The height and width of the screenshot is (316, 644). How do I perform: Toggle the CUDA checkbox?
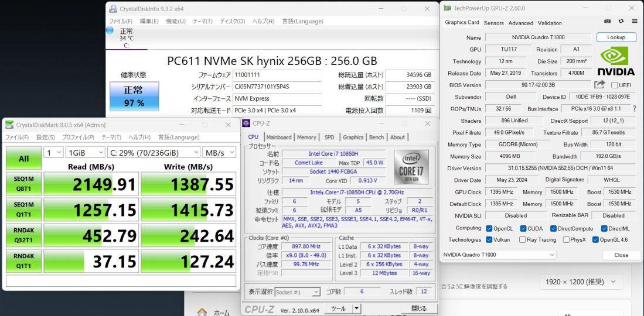523,228
